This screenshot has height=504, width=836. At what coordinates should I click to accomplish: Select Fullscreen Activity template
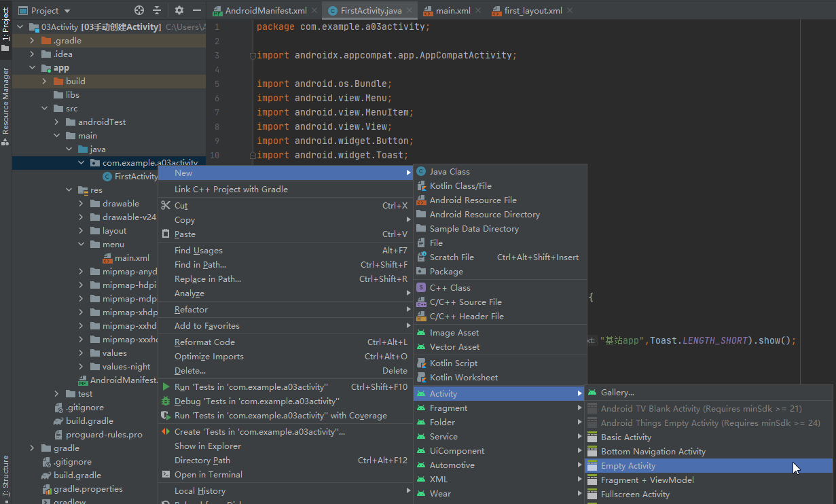[x=709, y=494]
